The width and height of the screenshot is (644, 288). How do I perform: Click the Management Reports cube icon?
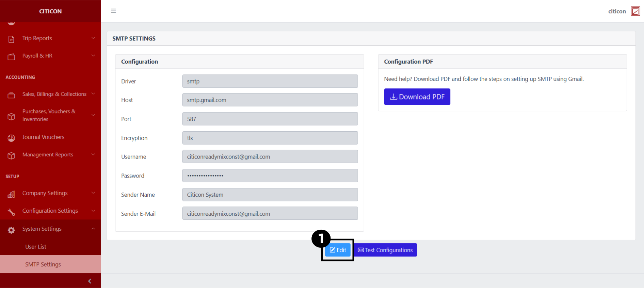pos(11,155)
